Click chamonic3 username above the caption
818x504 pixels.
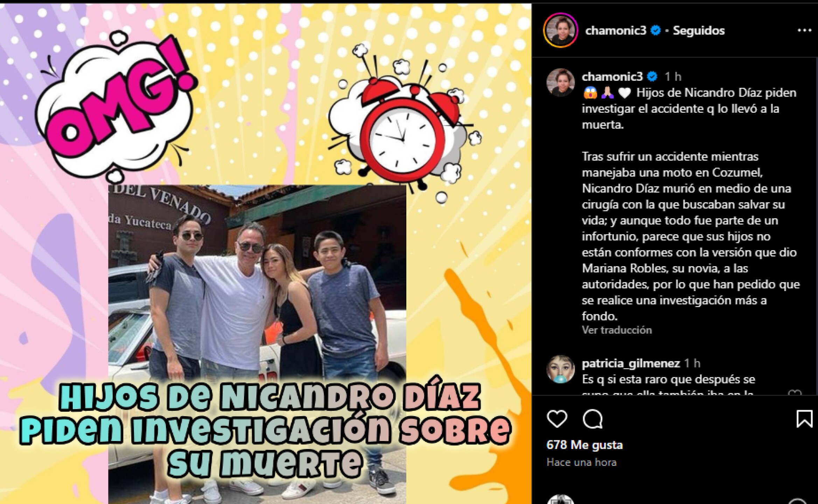click(612, 76)
